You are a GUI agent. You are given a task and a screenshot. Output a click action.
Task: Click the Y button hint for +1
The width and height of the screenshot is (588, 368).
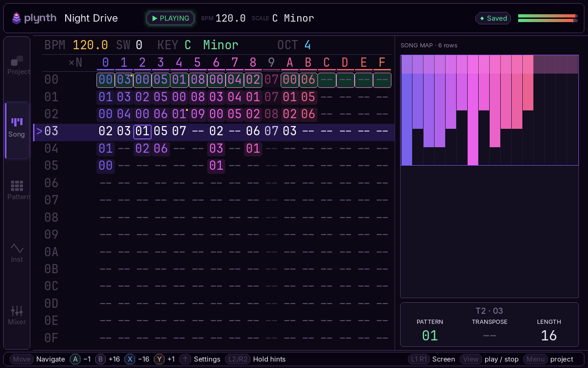159,359
